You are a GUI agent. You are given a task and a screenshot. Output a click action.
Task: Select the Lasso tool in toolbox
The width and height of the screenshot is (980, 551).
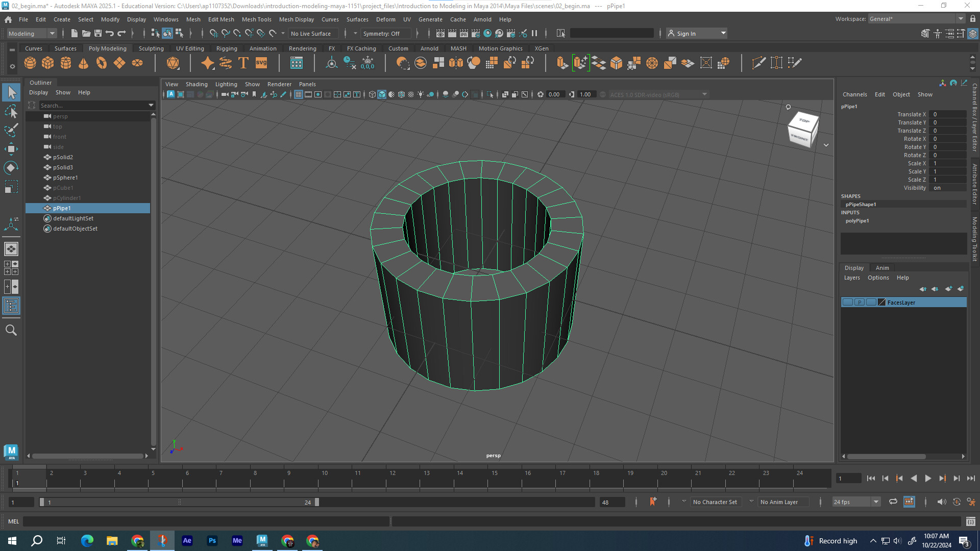coord(11,111)
